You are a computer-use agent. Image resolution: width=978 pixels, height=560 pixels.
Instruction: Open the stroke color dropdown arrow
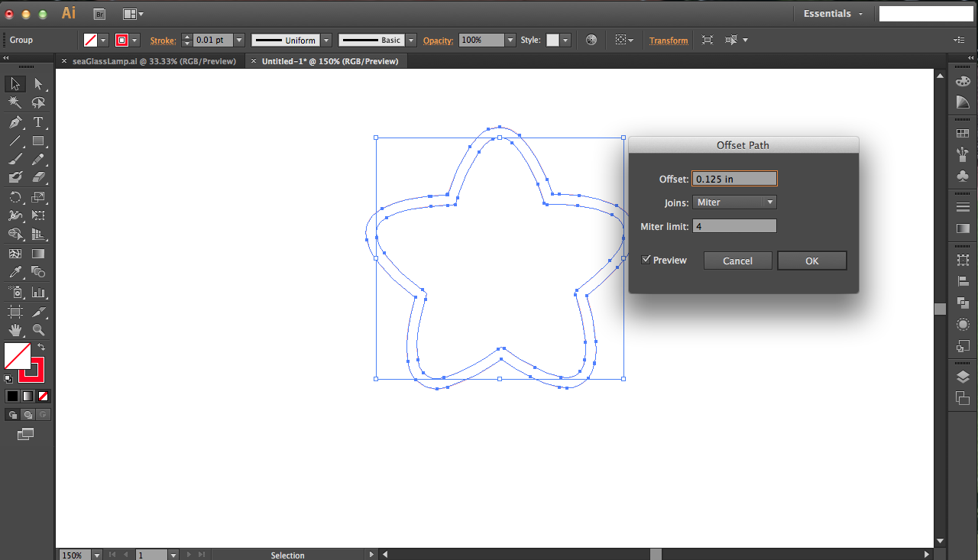(x=135, y=40)
